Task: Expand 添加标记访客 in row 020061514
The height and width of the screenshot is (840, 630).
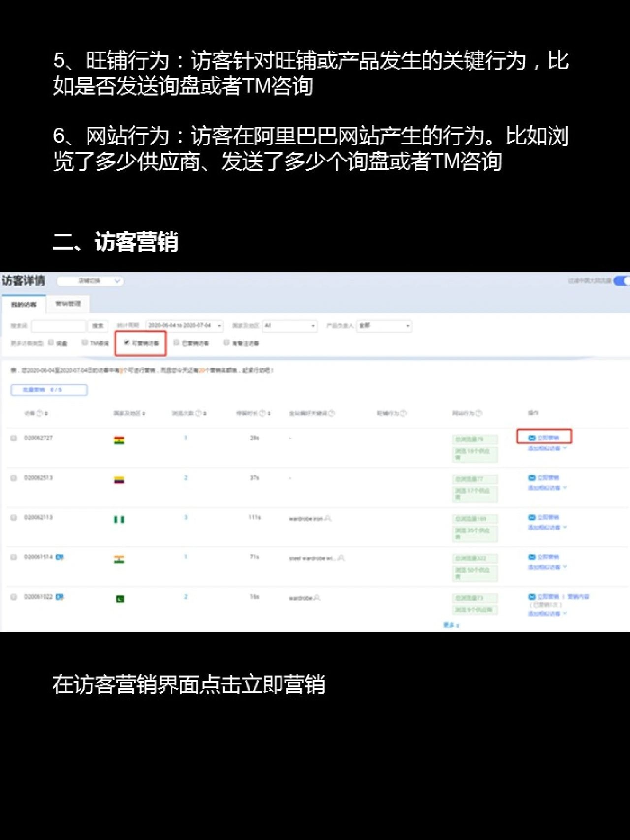Action: (x=547, y=567)
